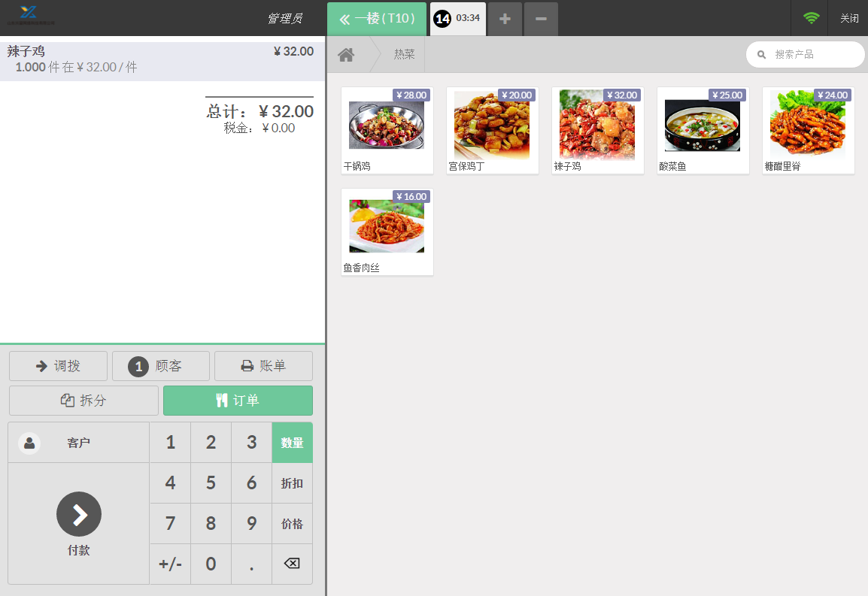Add 宫保鸡丁 dish to the order
Screen dimensions: 868x596
pos(492,131)
